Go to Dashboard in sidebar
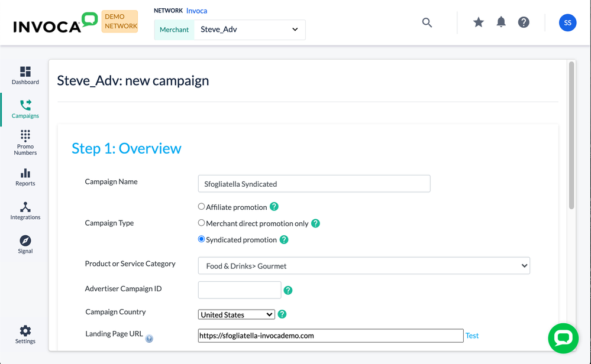Viewport: 591px width, 364px height. (x=25, y=75)
